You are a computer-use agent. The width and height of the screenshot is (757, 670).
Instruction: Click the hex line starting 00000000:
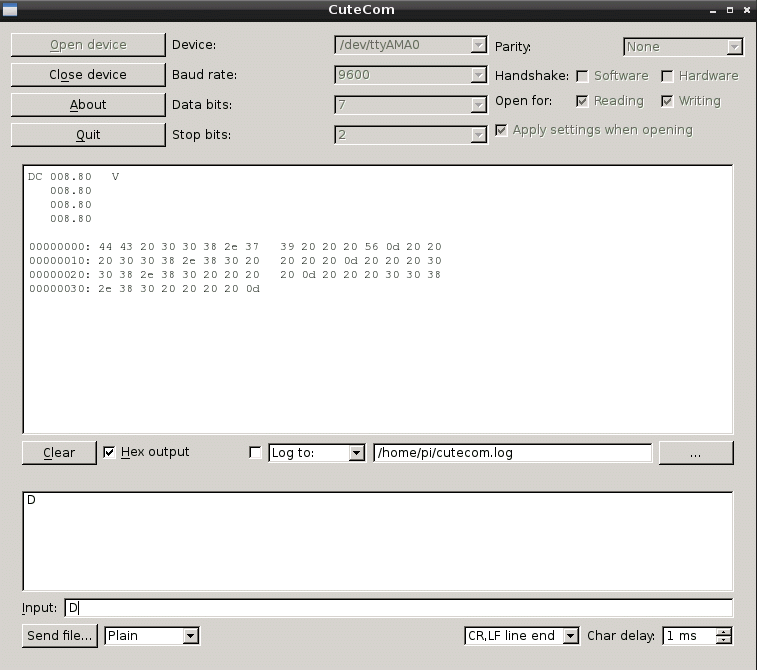tap(235, 247)
